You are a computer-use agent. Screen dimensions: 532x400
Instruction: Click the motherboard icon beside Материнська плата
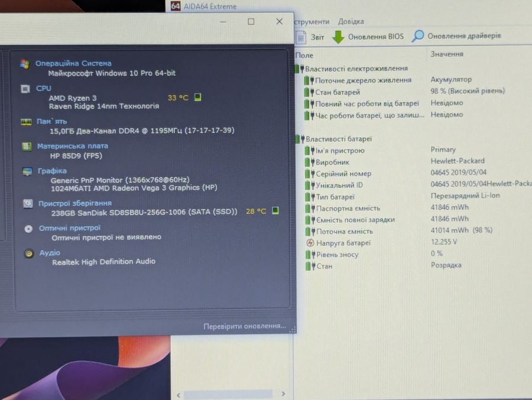pyautogui.click(x=27, y=146)
